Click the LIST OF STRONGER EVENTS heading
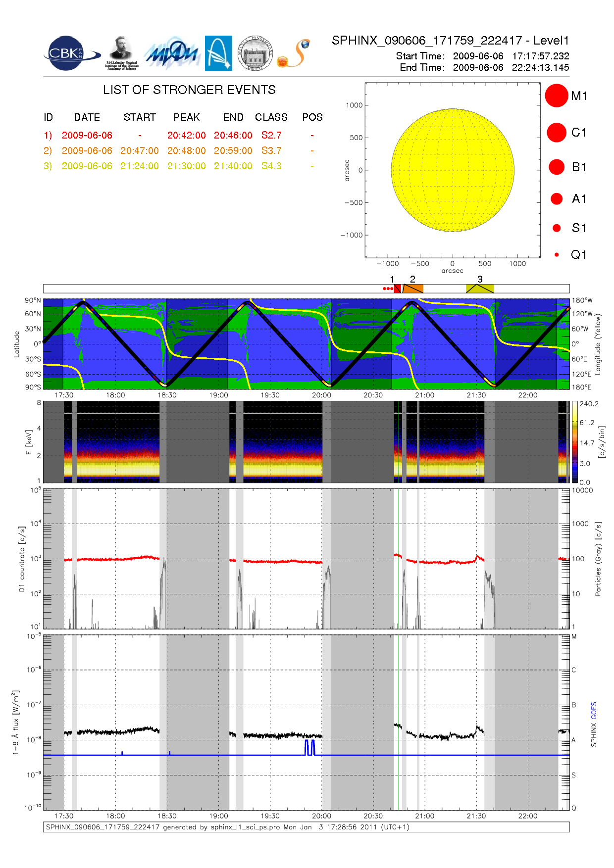Image resolution: width=614 pixels, height=868 pixels. point(189,90)
